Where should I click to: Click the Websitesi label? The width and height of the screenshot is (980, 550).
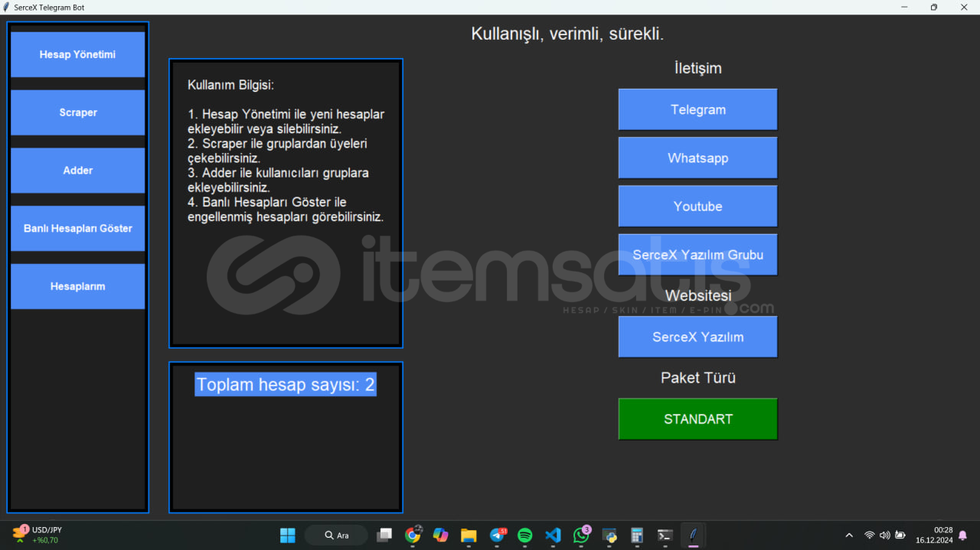(x=697, y=295)
